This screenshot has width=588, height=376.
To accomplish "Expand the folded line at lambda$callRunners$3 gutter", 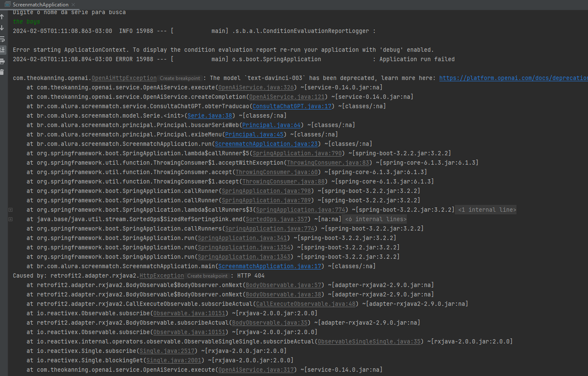I will pos(11,210).
